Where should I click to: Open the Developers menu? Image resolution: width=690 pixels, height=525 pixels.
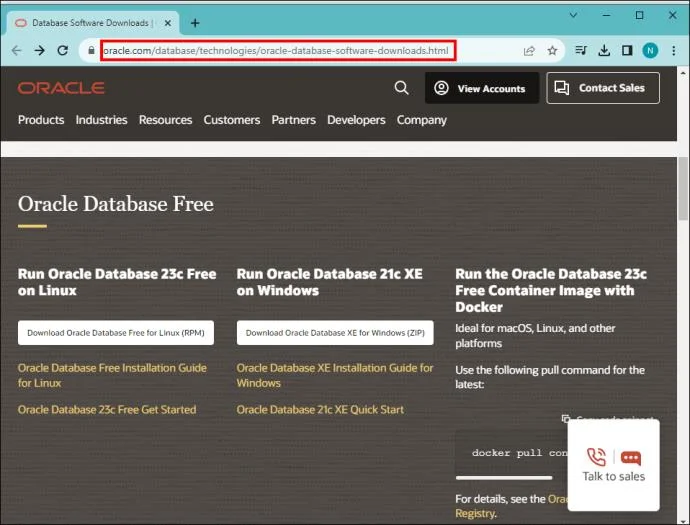356,120
